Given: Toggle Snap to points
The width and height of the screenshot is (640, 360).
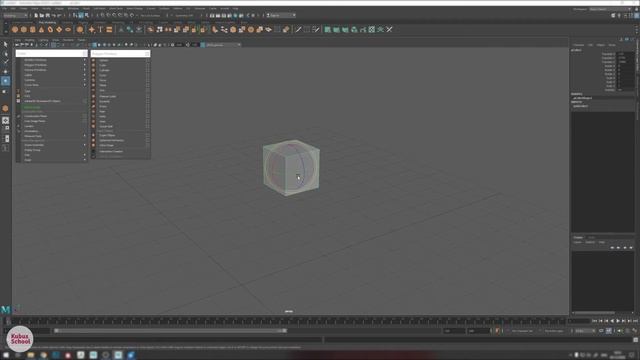Looking at the screenshot, I should (x=114, y=16).
